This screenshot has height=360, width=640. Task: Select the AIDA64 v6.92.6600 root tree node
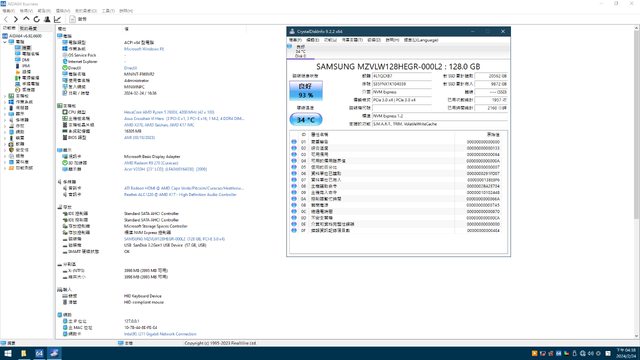[25, 36]
